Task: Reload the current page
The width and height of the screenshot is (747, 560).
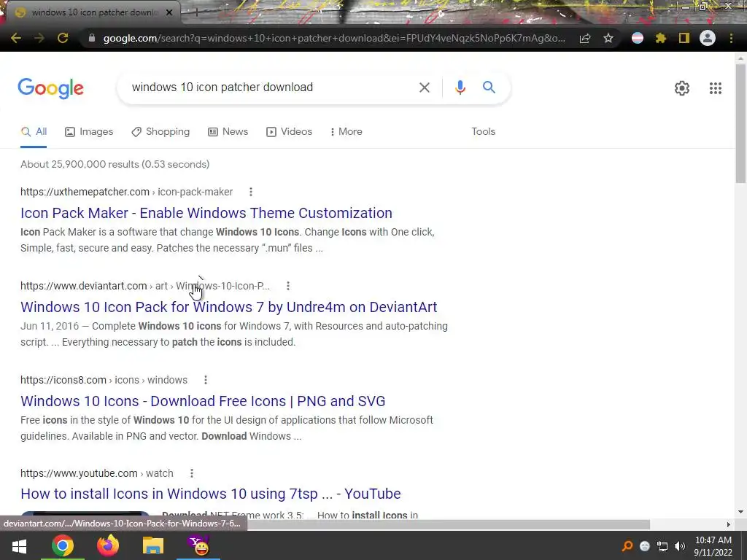Action: point(63,38)
